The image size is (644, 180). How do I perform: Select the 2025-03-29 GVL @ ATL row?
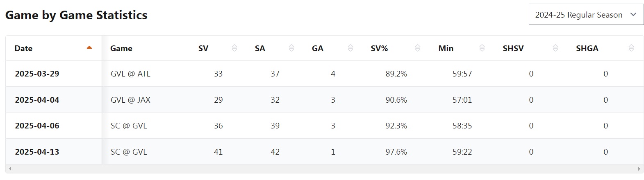[130, 74]
